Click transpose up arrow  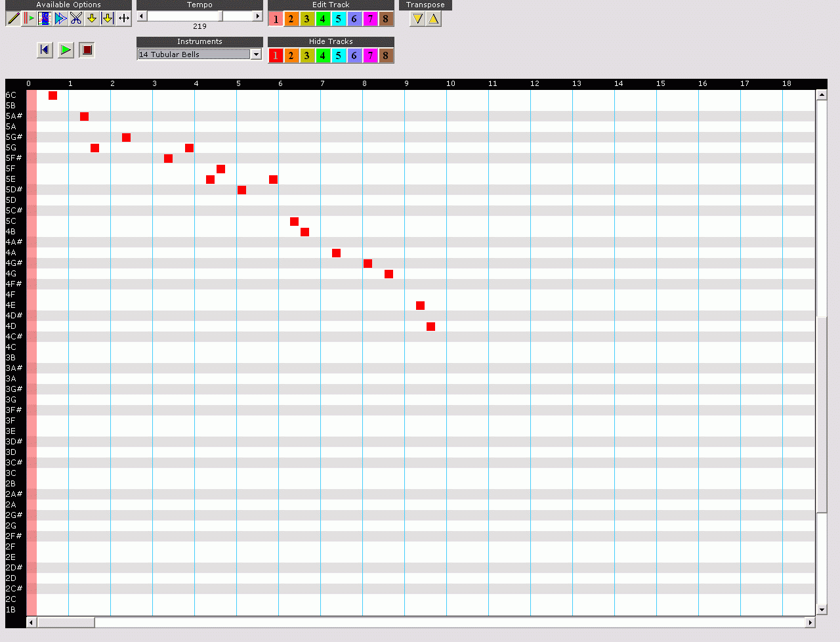click(x=434, y=19)
